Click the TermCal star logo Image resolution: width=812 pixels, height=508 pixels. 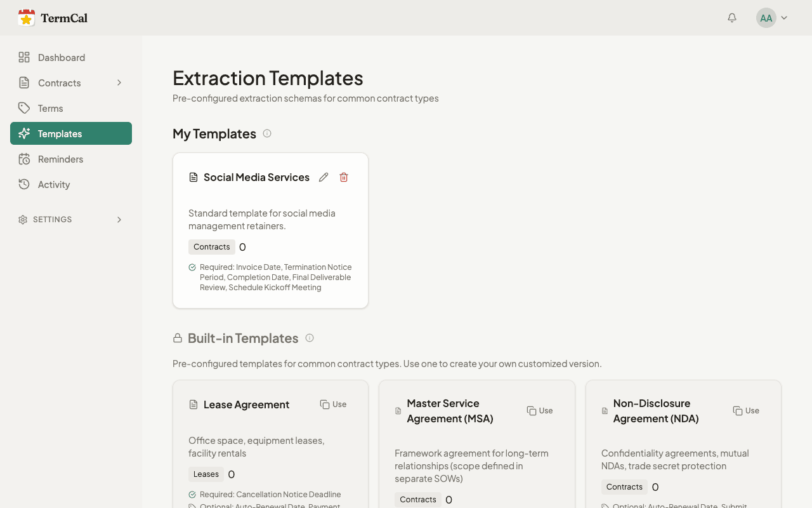[26, 17]
